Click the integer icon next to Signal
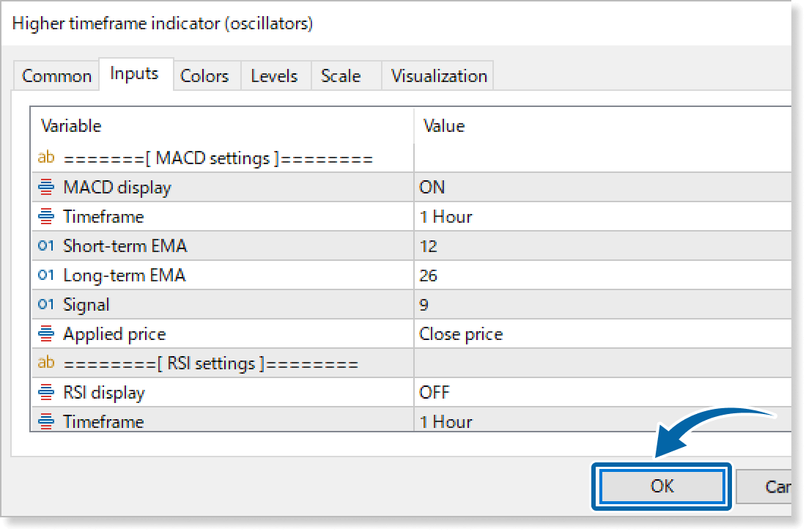Image resolution: width=806 pixels, height=532 pixels. 46,305
